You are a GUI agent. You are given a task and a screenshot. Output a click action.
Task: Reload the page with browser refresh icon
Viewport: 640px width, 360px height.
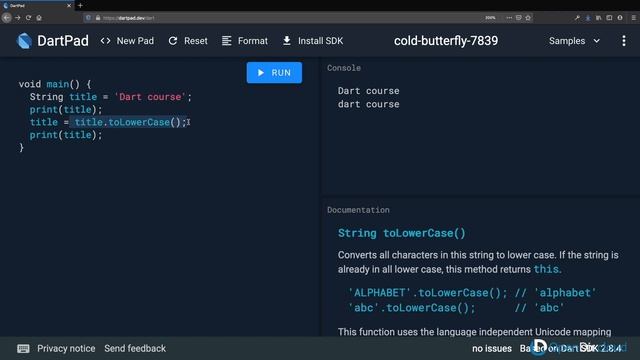28,18
